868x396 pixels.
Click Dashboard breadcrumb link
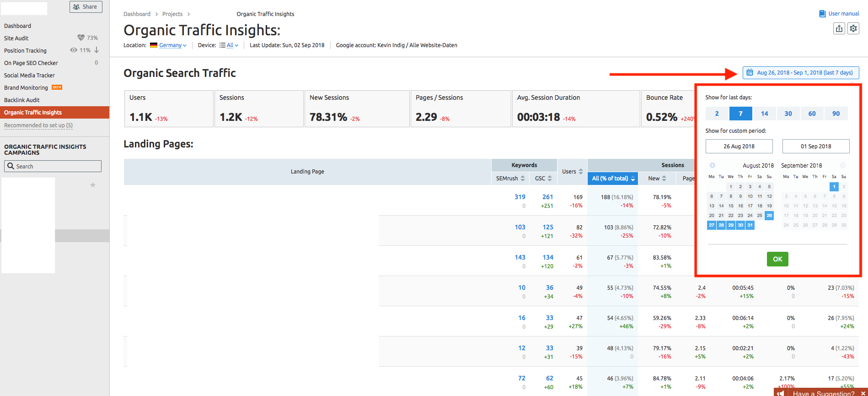point(137,14)
